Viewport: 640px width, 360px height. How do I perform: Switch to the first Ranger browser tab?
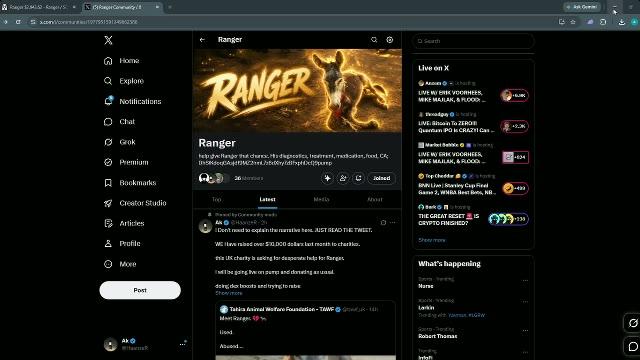38,7
